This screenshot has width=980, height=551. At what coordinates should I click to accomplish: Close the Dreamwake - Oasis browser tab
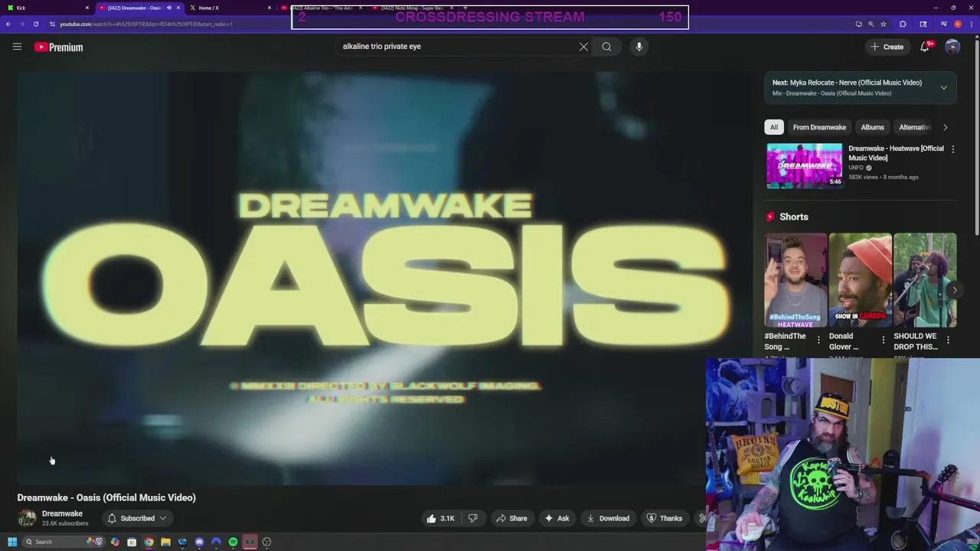click(178, 8)
